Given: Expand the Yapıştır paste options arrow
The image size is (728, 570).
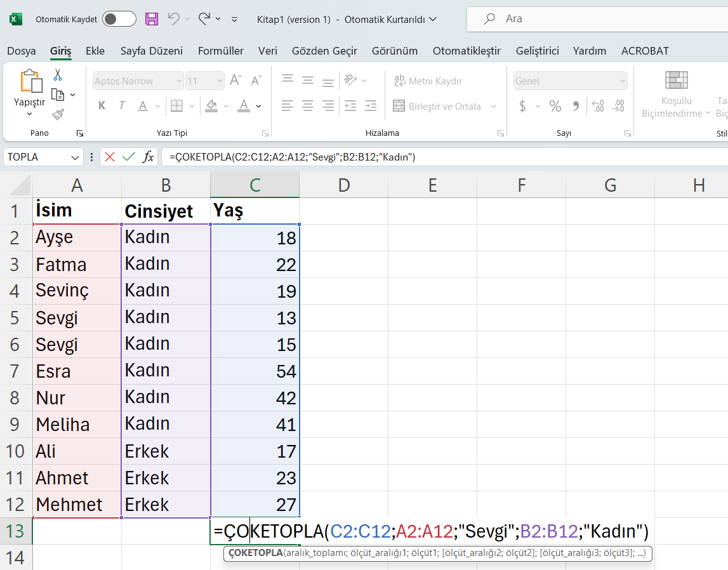Looking at the screenshot, I should [x=29, y=114].
